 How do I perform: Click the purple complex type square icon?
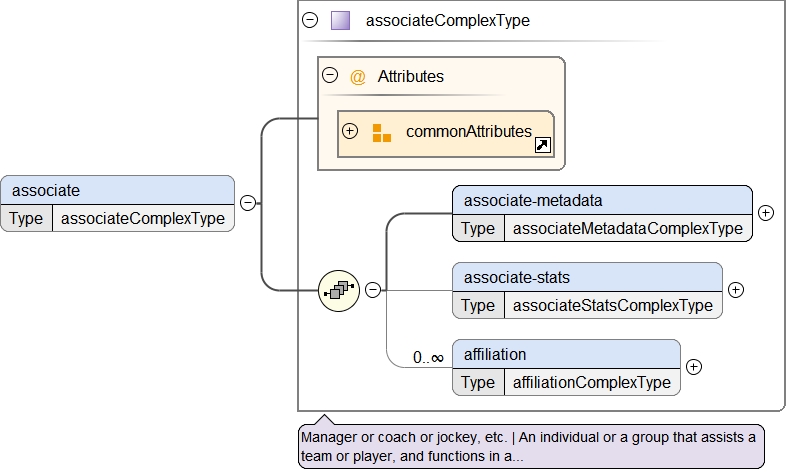(x=340, y=20)
